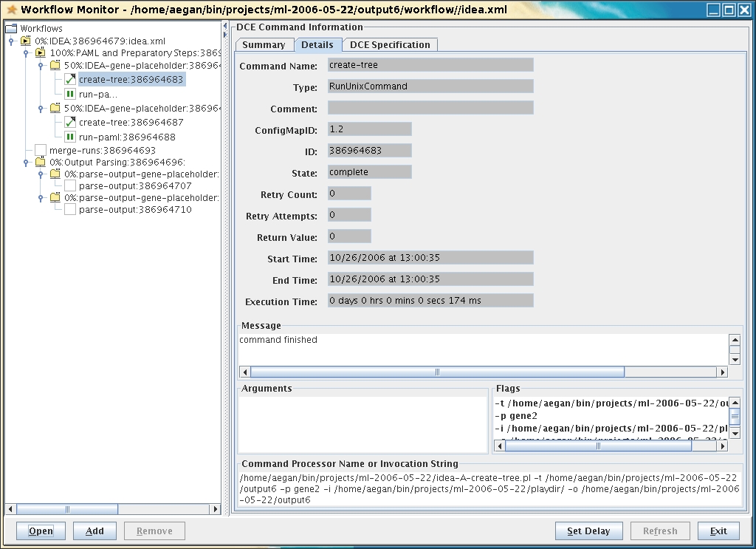The height and width of the screenshot is (549, 756).
Task: Click the Flags list scroll-up arrow
Action: pos(735,403)
